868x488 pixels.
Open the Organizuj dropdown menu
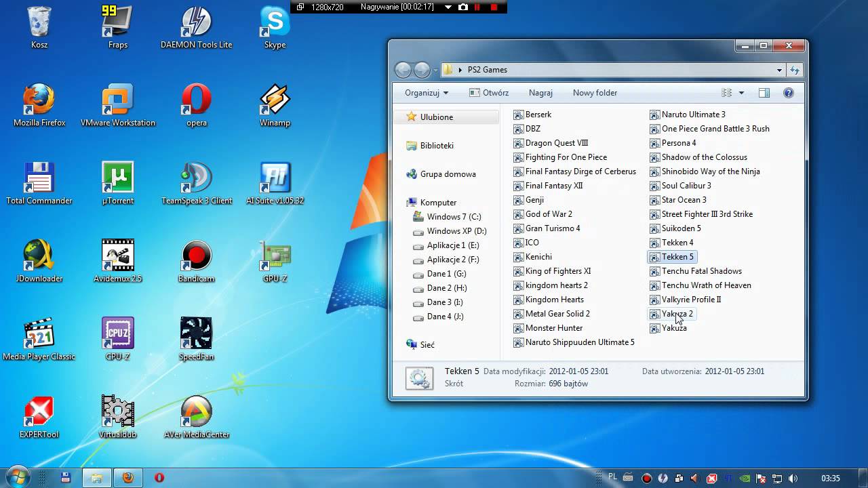coord(427,93)
